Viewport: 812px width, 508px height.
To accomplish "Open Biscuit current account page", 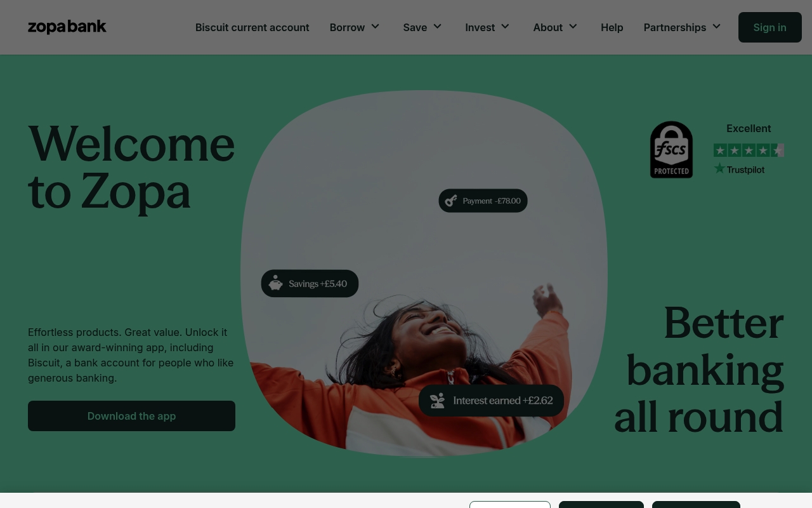I will (252, 27).
